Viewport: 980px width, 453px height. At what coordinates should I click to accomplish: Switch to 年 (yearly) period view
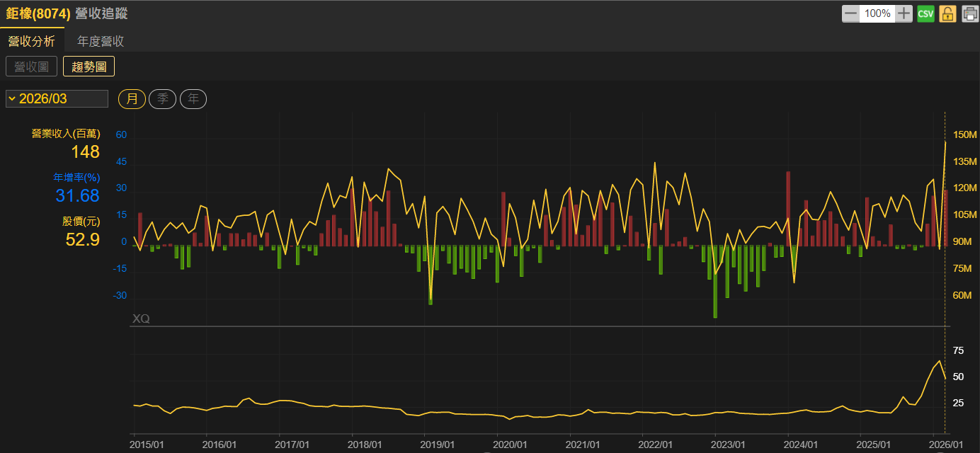coord(193,99)
